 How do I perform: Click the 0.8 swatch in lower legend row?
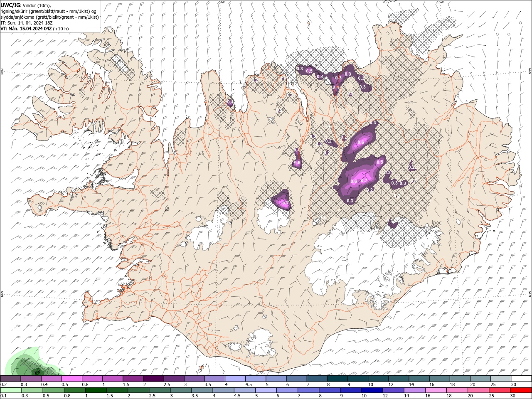pyautogui.click(x=74, y=390)
